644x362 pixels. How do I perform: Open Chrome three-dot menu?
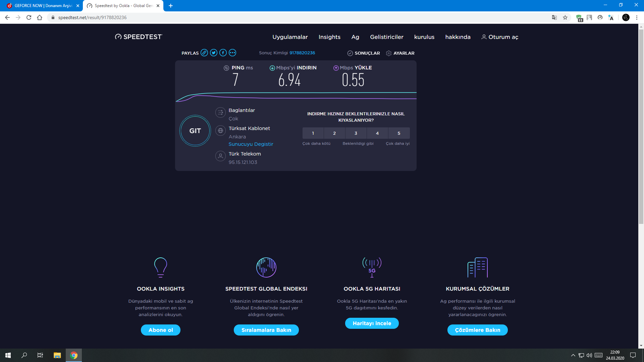637,17
